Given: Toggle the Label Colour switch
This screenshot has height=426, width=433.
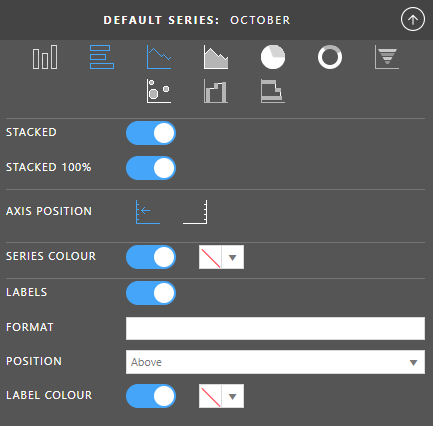Looking at the screenshot, I should pos(151,396).
